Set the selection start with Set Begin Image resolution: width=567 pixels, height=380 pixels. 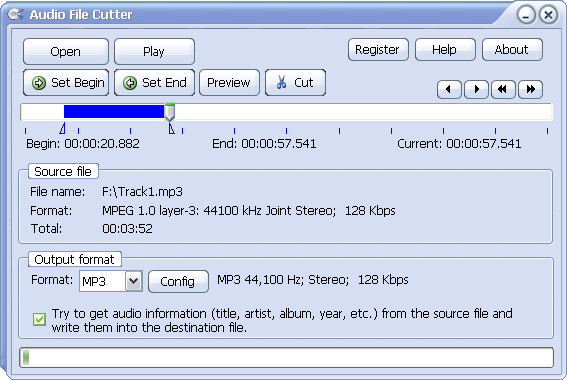coord(66,82)
